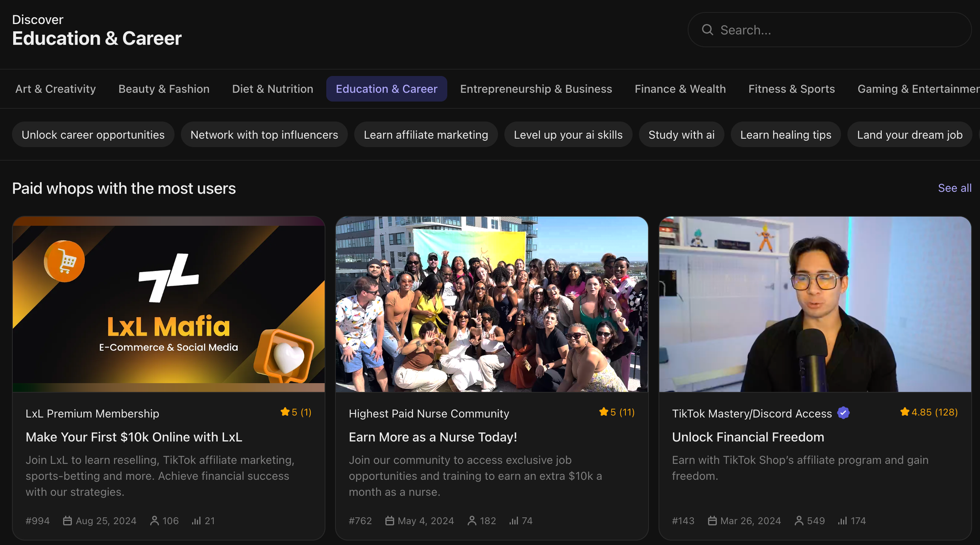Screen dimensions: 980x545
Task: Switch to the Finance & Wealth category tab
Action: (x=680, y=89)
